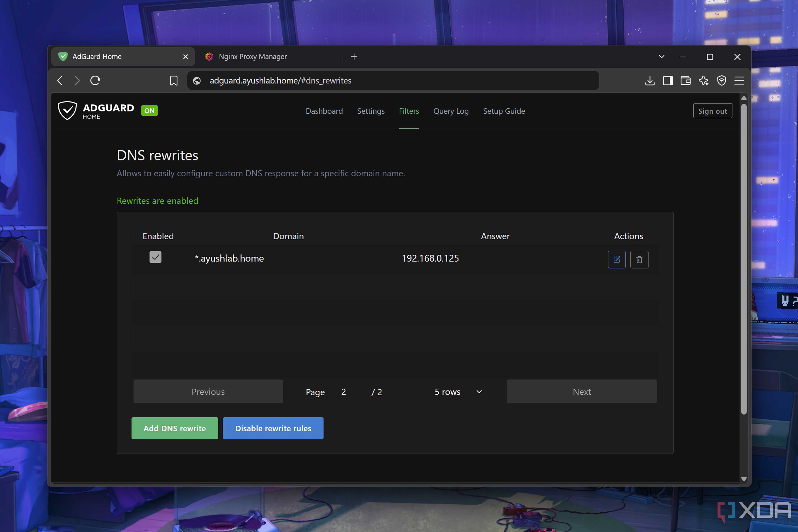The height and width of the screenshot is (532, 798).
Task: Click the green ON status badge
Action: tap(149, 111)
